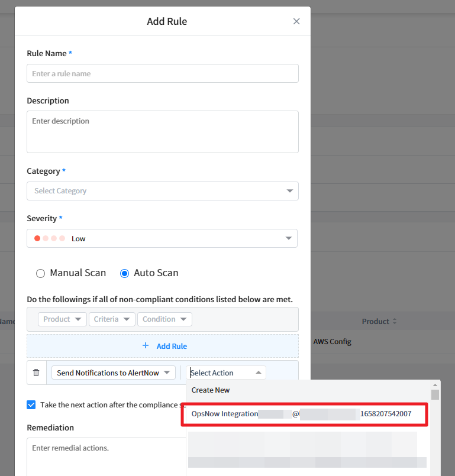Click the trash icon to delete action row

[x=36, y=373]
